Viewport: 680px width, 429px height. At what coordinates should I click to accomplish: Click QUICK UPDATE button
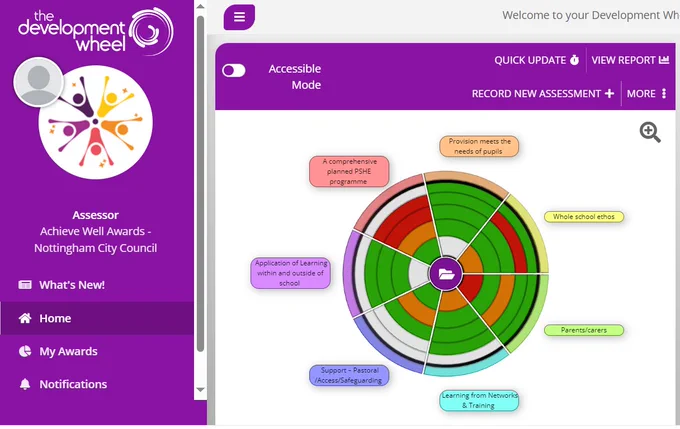point(537,60)
